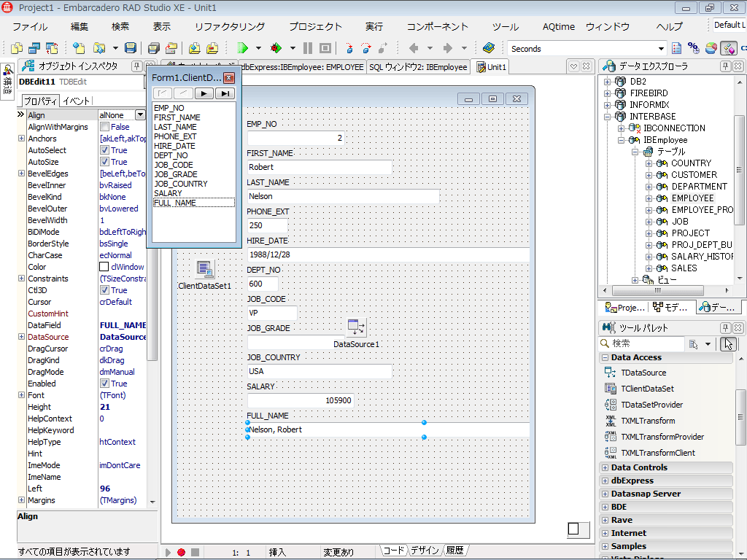This screenshot has width=747, height=560.
Task: Click the Step Over toolbar icon
Action: click(366, 48)
